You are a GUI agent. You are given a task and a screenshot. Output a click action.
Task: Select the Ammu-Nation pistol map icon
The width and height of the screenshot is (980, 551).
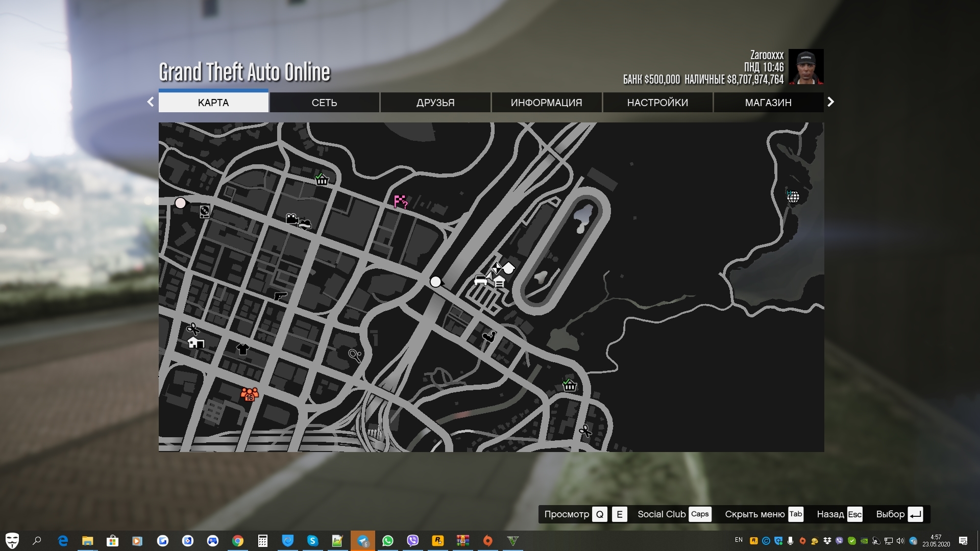point(280,296)
